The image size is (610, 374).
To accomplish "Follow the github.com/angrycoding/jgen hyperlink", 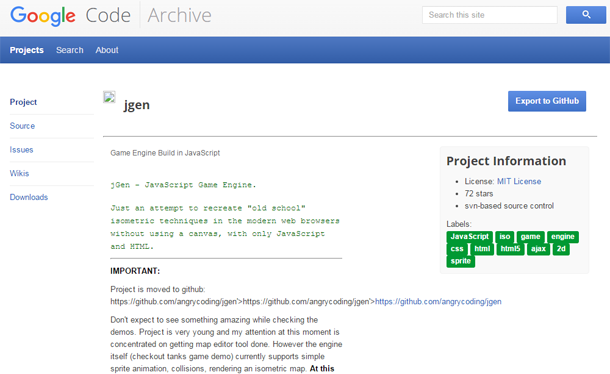I will pyautogui.click(x=438, y=301).
